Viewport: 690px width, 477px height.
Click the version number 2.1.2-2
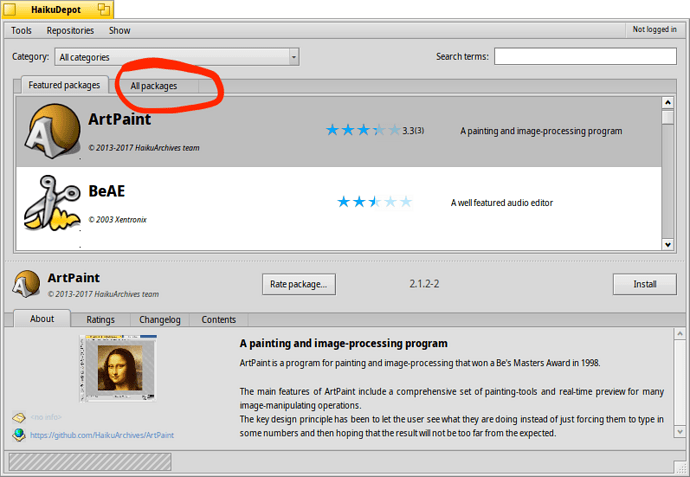pyautogui.click(x=424, y=284)
